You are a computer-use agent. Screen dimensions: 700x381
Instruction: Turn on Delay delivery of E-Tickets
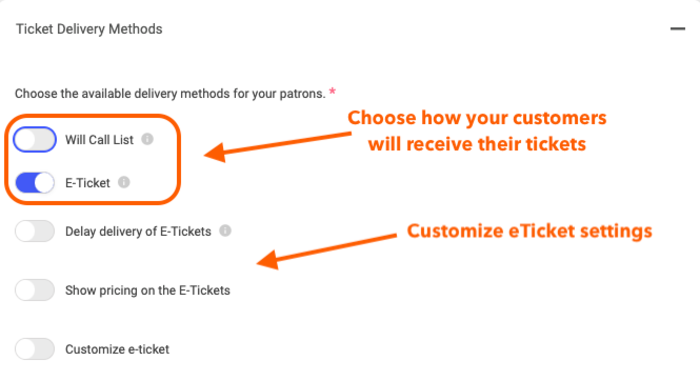pyautogui.click(x=35, y=231)
